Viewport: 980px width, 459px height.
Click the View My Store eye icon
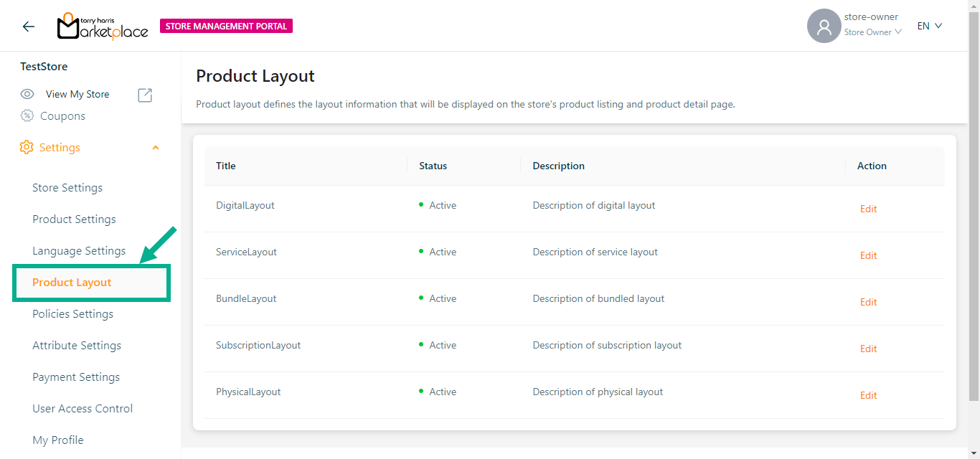click(x=27, y=94)
